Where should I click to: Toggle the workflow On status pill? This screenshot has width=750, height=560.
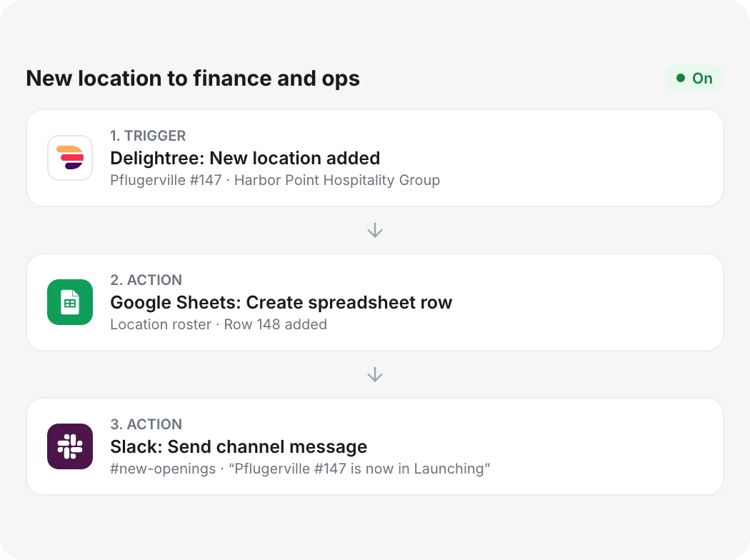[x=694, y=79]
